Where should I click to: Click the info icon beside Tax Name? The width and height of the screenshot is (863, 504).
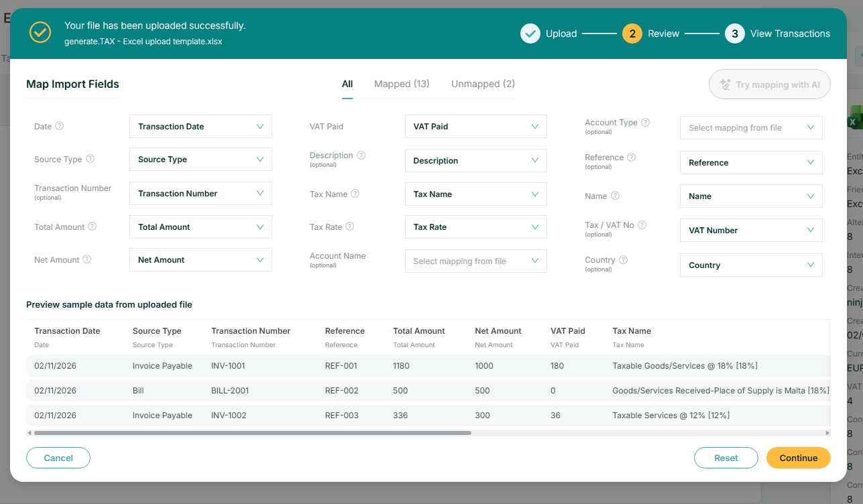[x=355, y=194]
